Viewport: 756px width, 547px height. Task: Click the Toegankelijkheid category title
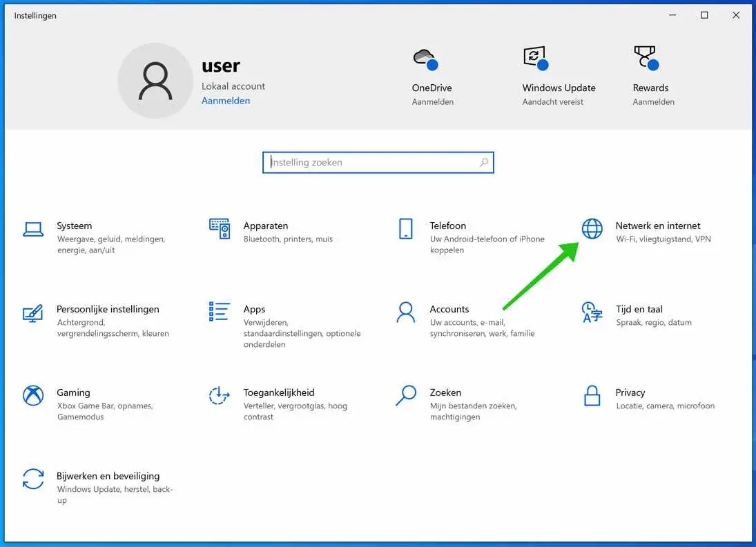[x=279, y=392]
